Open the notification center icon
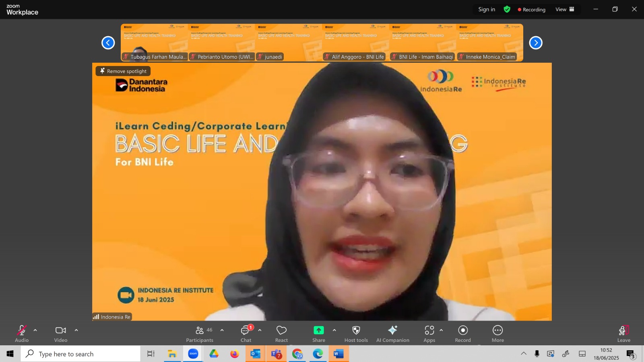Image resolution: width=644 pixels, height=362 pixels. click(631, 354)
